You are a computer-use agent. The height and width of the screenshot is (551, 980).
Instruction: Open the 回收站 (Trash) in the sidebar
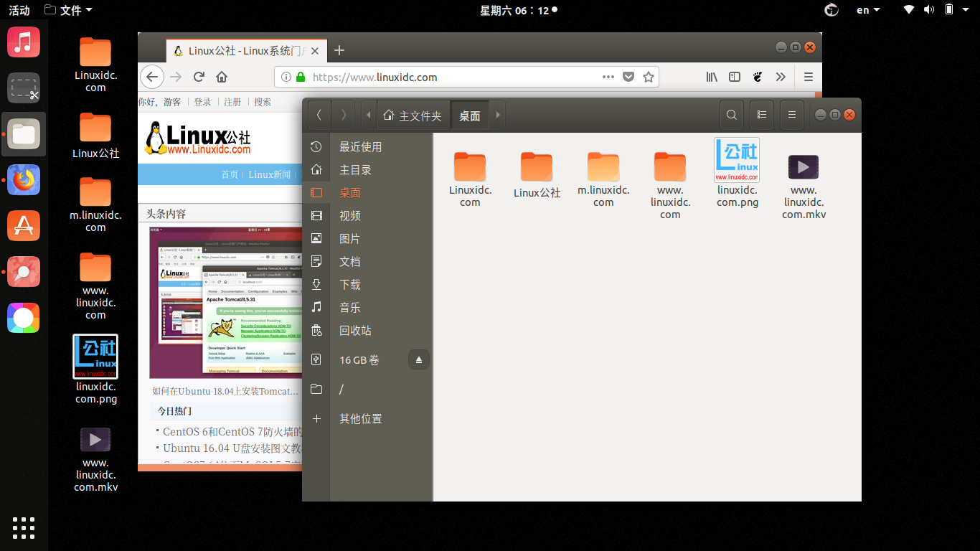354,330
